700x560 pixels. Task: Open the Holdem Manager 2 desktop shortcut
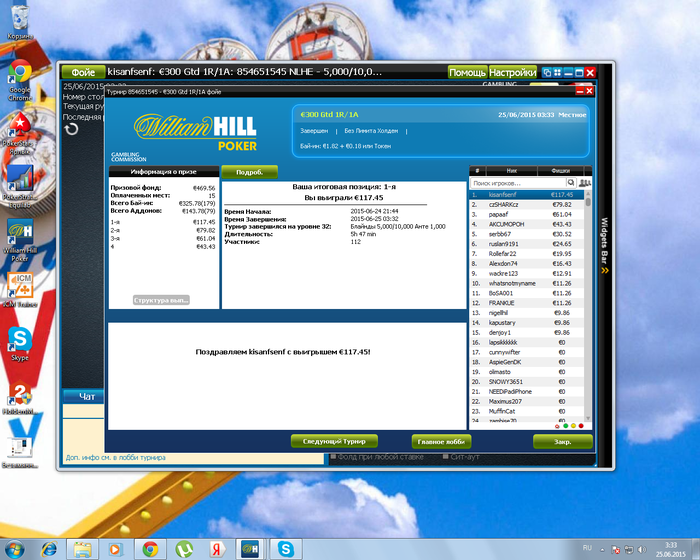point(20,397)
